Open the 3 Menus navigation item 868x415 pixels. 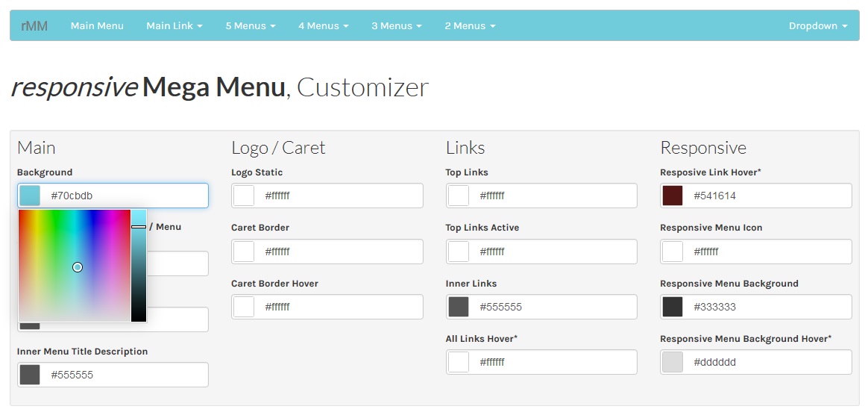pyautogui.click(x=397, y=25)
